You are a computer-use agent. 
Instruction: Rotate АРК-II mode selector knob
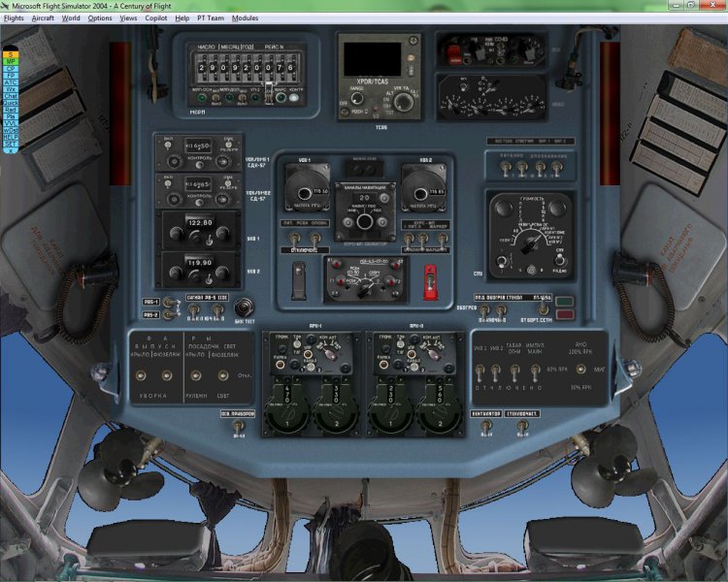[x=433, y=353]
